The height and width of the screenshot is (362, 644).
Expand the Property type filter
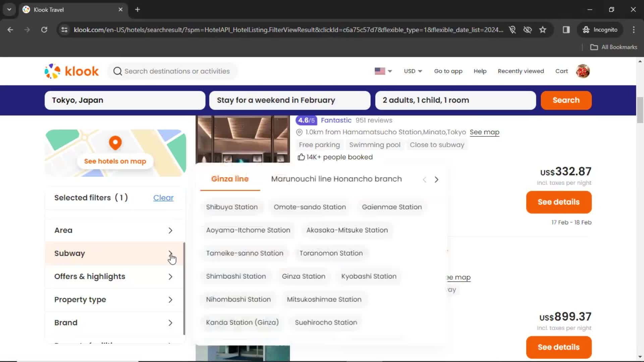pos(114,300)
